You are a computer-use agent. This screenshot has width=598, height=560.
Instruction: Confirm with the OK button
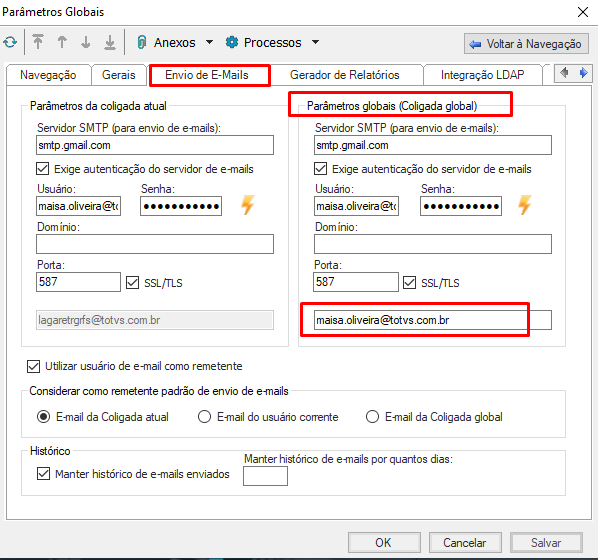(x=384, y=542)
